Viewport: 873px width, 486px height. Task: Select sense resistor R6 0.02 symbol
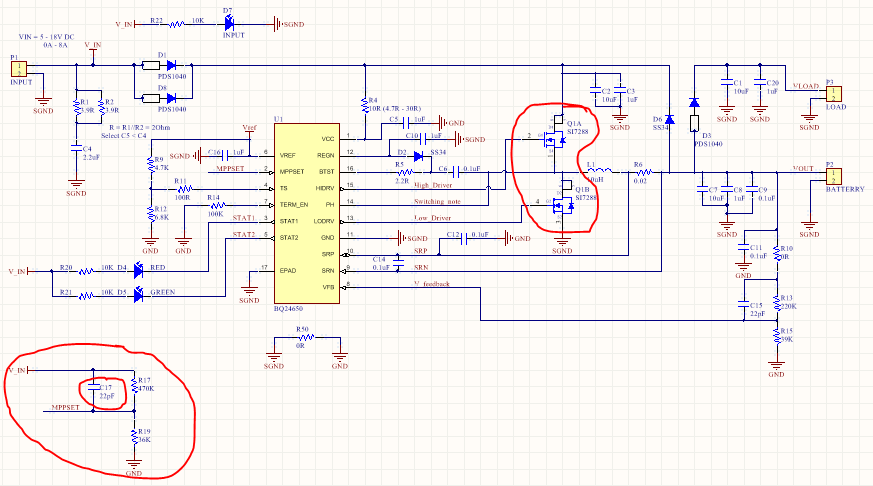[643, 173]
